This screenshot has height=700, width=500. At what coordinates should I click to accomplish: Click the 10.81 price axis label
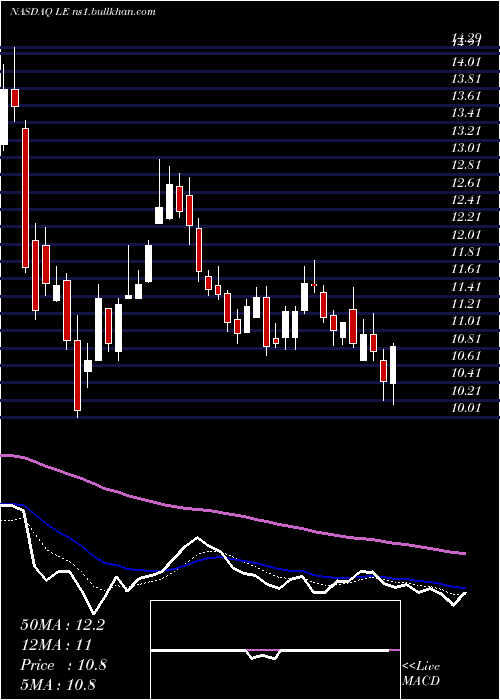[466, 338]
